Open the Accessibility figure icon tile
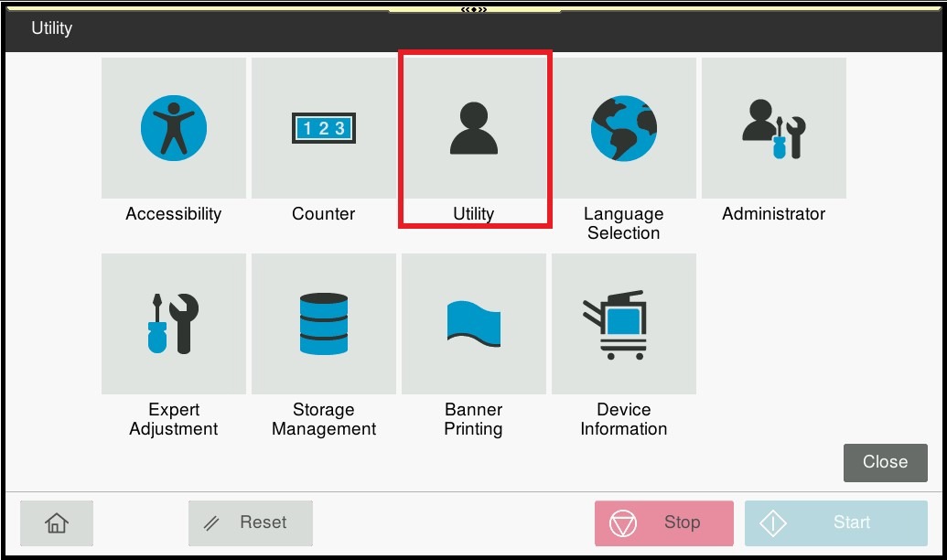Viewport: 947px width, 560px height. (x=174, y=128)
